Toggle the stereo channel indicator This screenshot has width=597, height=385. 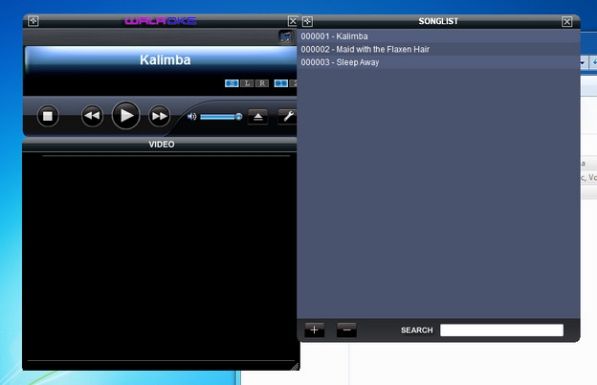232,83
